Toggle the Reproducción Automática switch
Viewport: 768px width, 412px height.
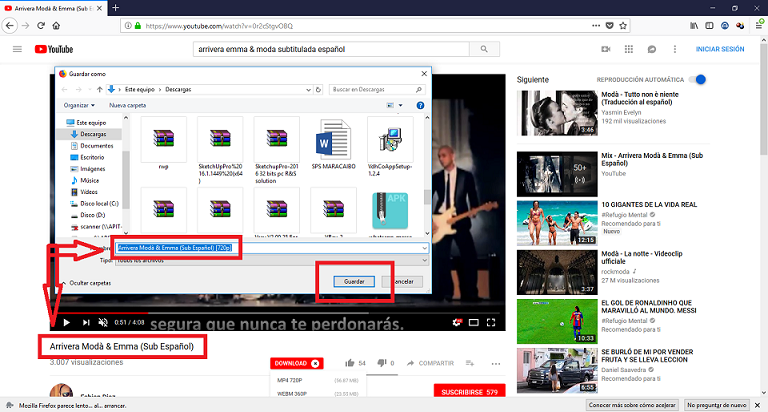(697, 79)
